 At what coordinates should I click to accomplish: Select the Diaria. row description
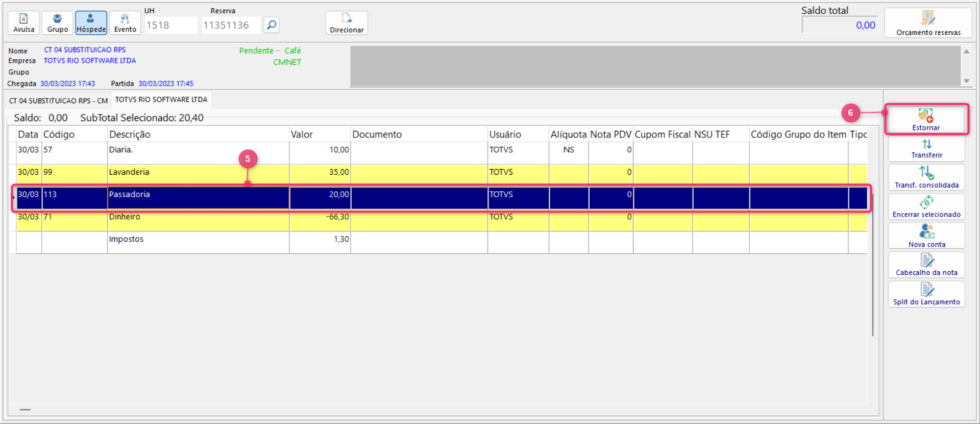point(121,150)
